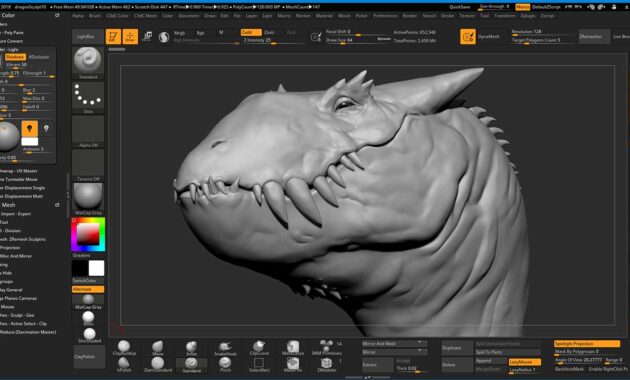
Task: Select the Pinch brush
Action: click(x=225, y=364)
